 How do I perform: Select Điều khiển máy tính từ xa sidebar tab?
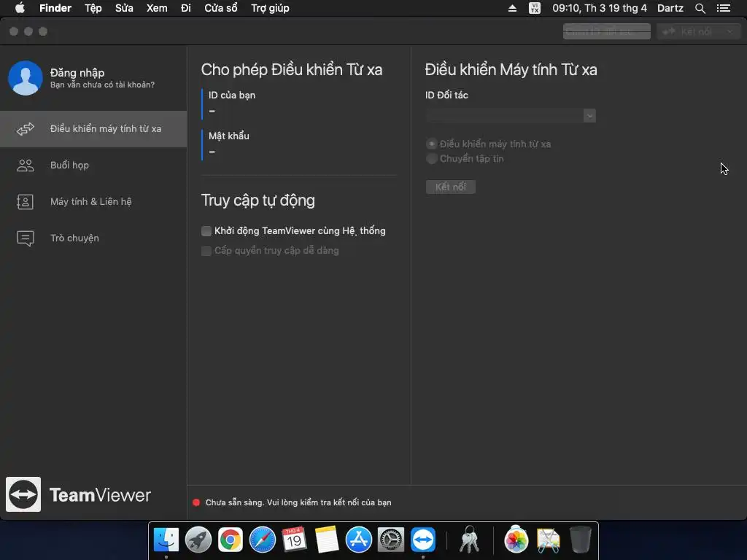click(x=93, y=129)
